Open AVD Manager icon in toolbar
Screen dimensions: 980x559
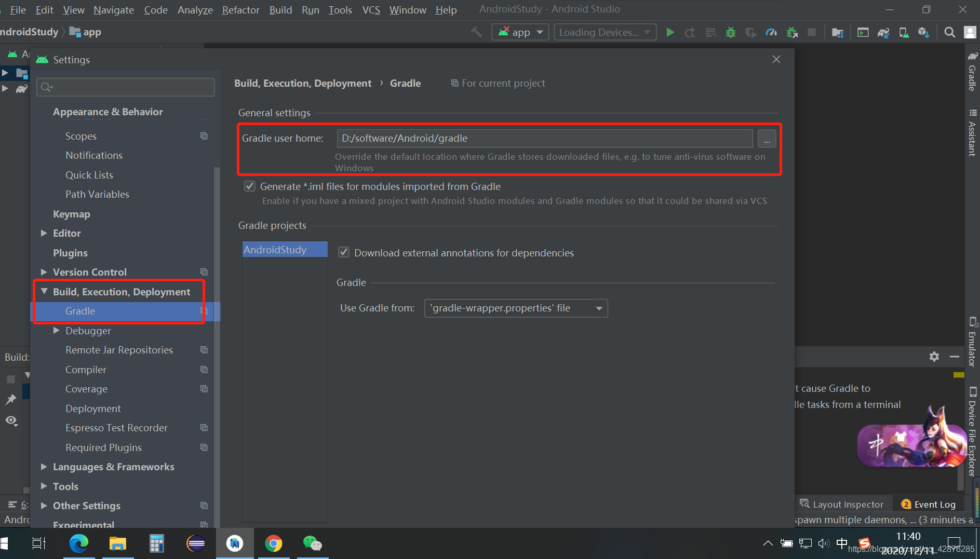pos(904,32)
